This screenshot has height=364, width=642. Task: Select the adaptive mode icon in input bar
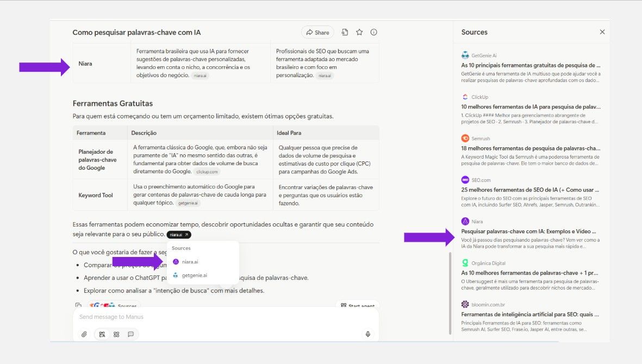(x=102, y=334)
